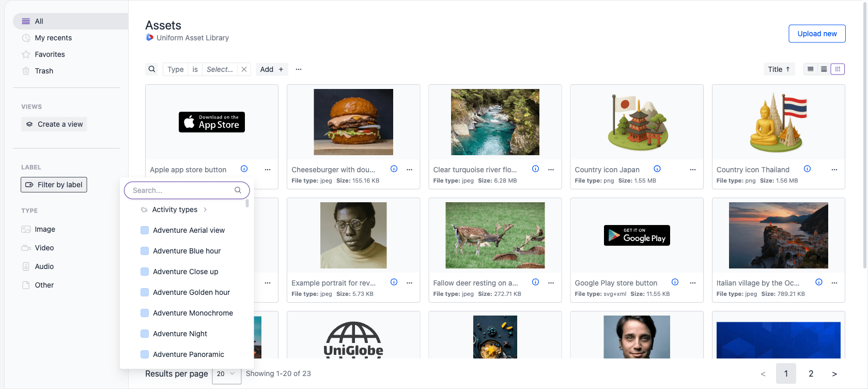Open the Add filter dropdown

272,69
